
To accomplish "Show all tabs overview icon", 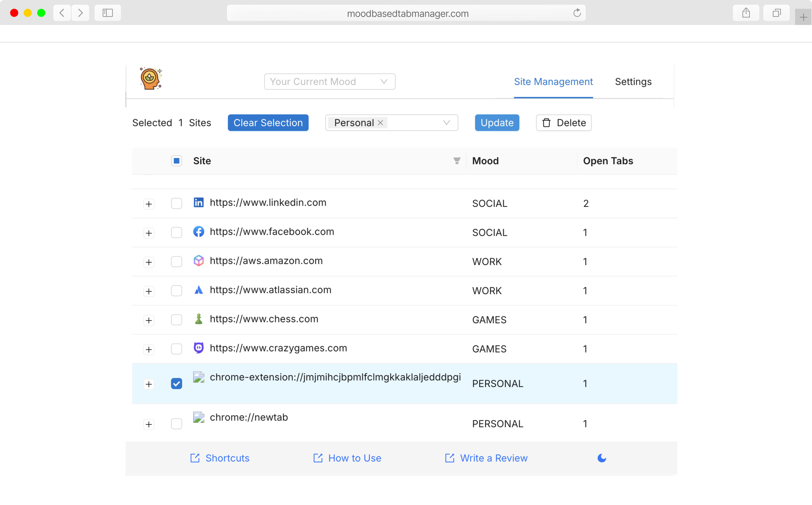I will coord(776,13).
